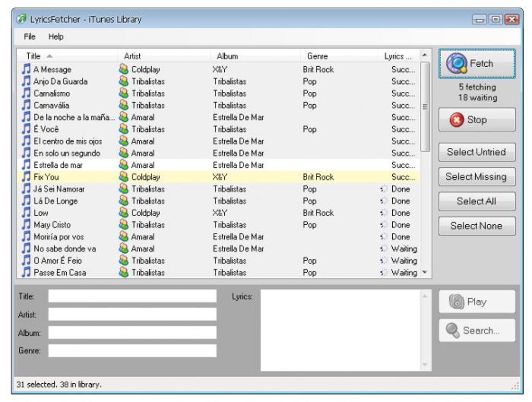Click Done status in Lá De Longe row
The height and width of the screenshot is (402, 532).
click(401, 201)
